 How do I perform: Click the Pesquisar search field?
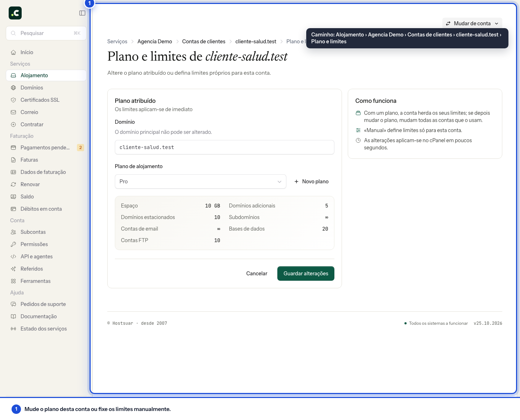[x=46, y=33]
